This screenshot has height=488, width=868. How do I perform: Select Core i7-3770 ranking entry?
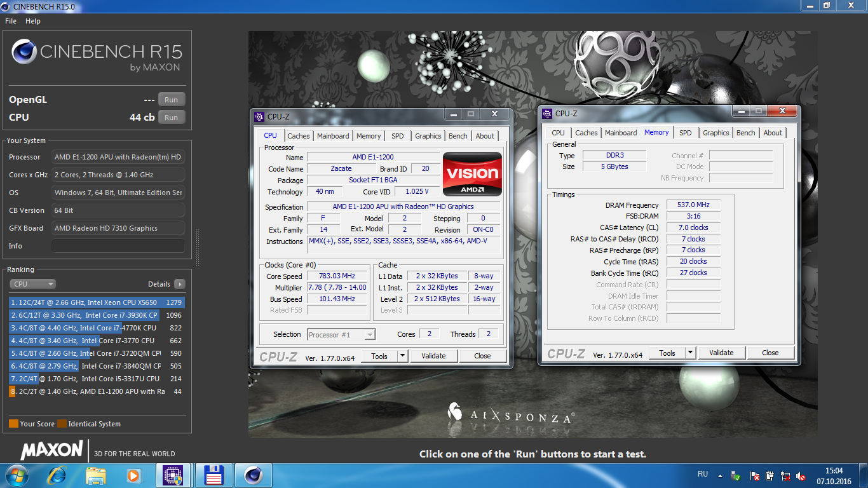[97, 341]
